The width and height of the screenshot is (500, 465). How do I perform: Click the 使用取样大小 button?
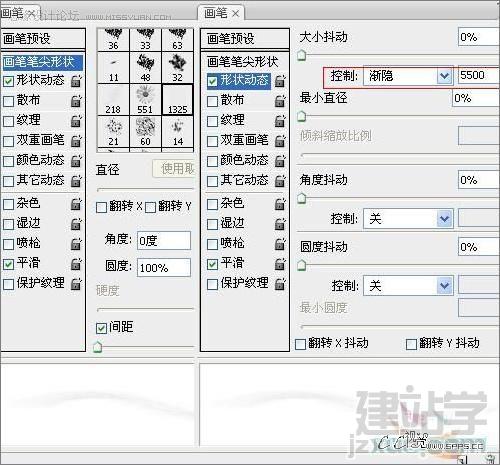(x=174, y=169)
